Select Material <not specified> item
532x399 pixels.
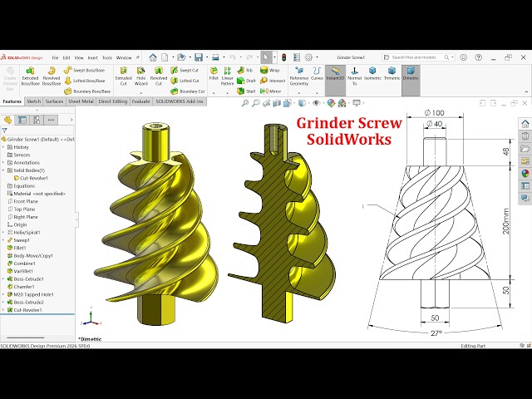pyautogui.click(x=37, y=194)
